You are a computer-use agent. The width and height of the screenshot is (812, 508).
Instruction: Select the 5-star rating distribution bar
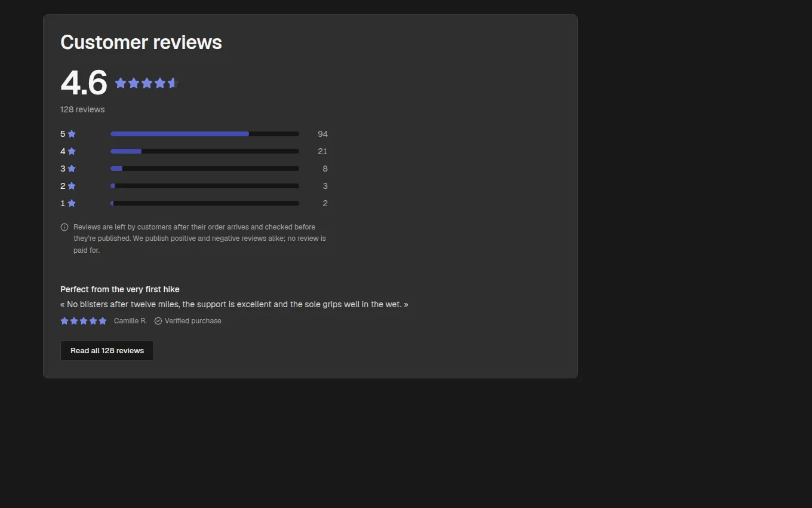205,134
